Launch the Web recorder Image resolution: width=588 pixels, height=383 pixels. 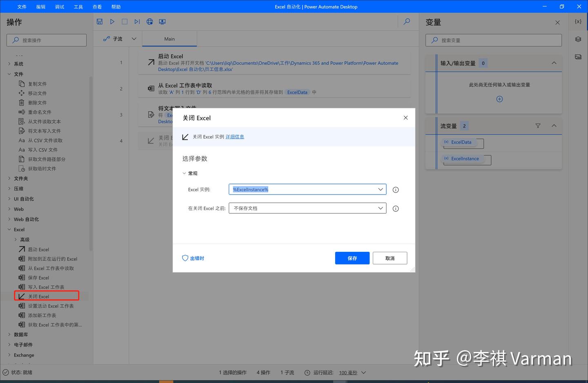coord(149,21)
